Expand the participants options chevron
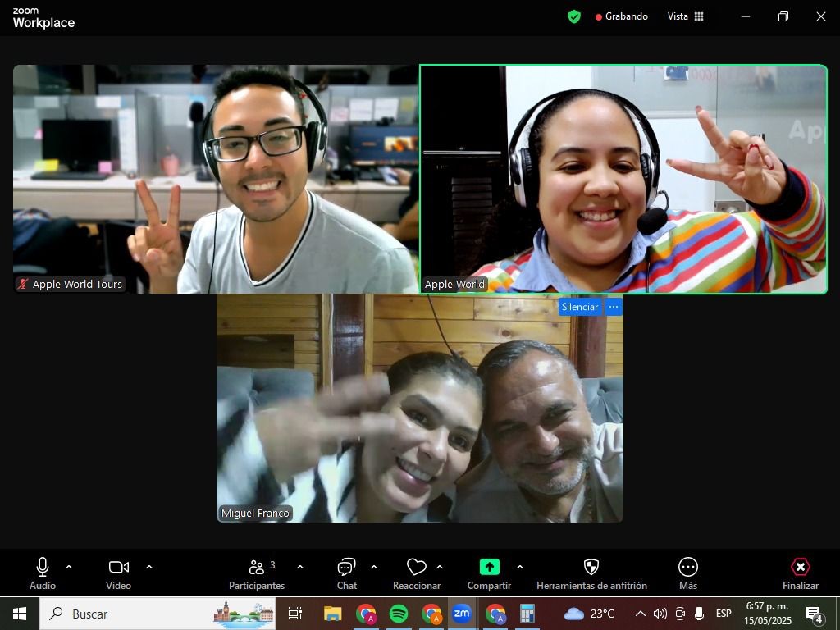 (x=300, y=567)
